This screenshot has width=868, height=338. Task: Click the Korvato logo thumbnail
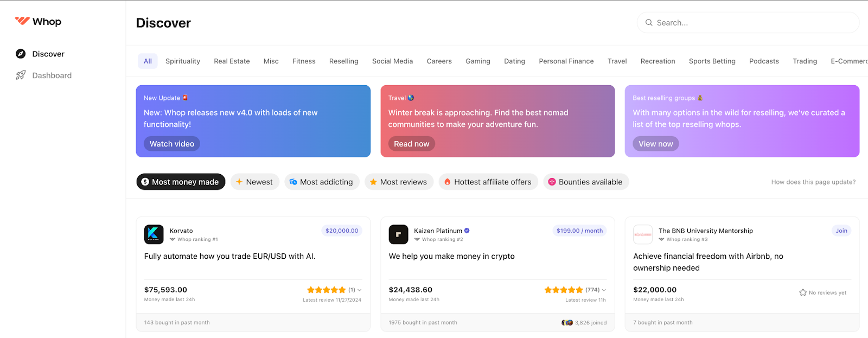154,234
